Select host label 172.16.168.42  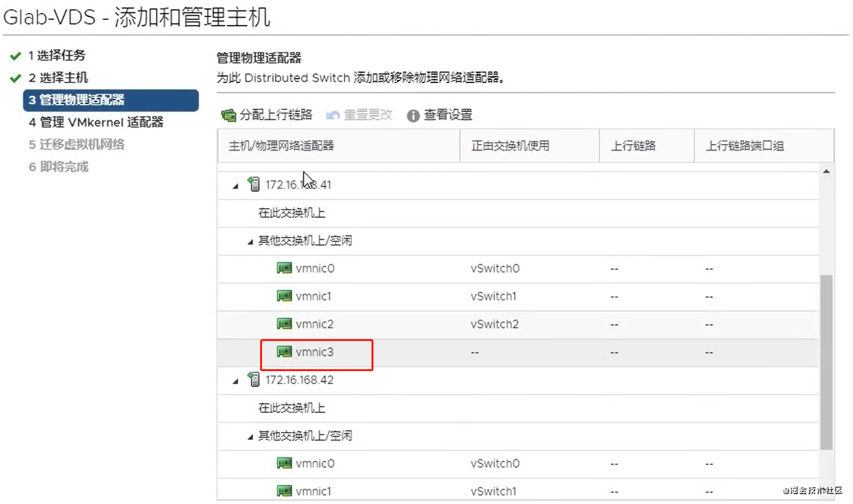click(x=298, y=380)
